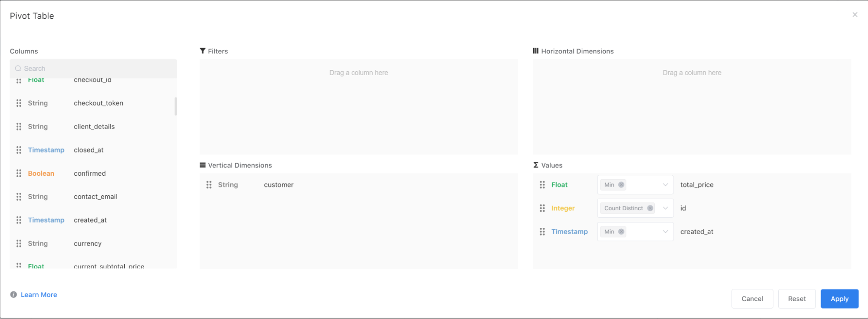Select client_details column name
Viewport: 868px width, 319px height.
[94, 127]
